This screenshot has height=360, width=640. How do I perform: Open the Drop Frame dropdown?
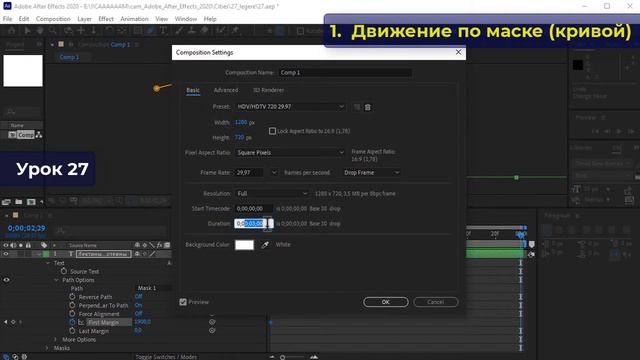(x=371, y=173)
